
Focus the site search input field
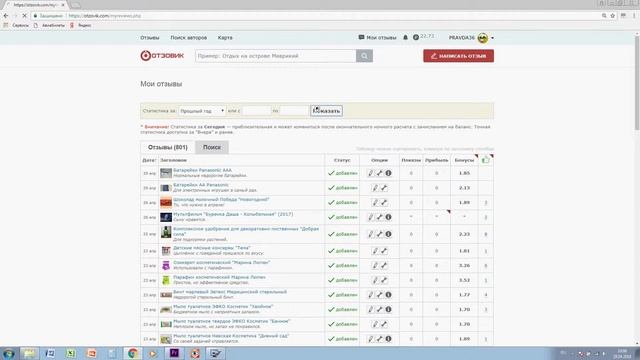pos(276,56)
